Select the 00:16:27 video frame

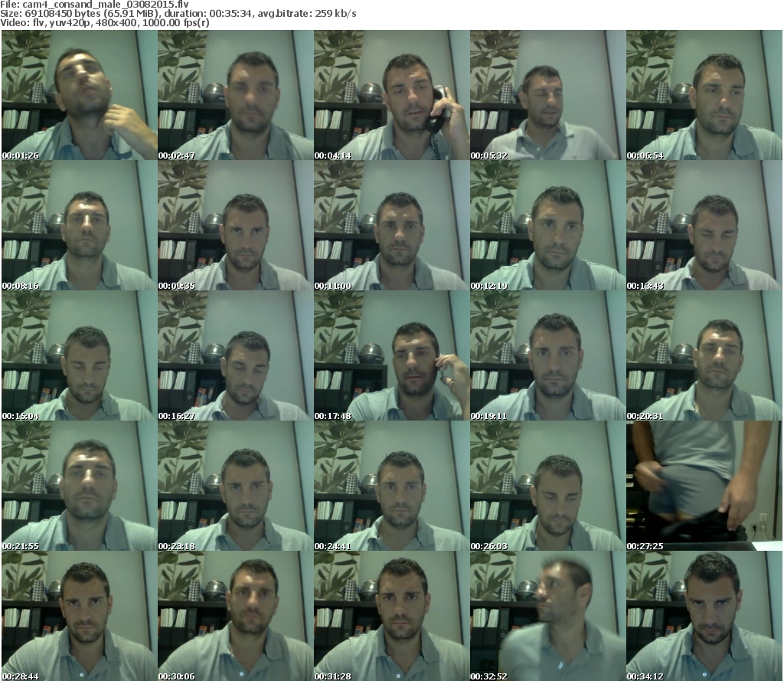pos(236,355)
